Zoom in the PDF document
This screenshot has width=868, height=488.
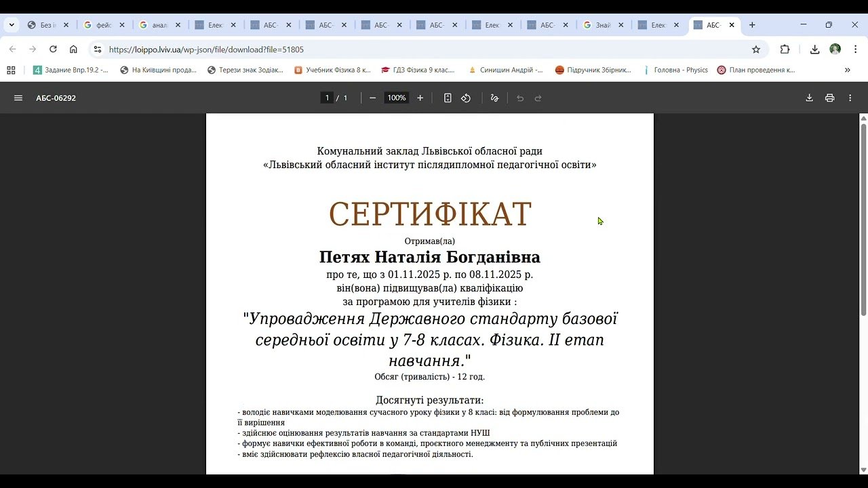[x=420, y=98]
